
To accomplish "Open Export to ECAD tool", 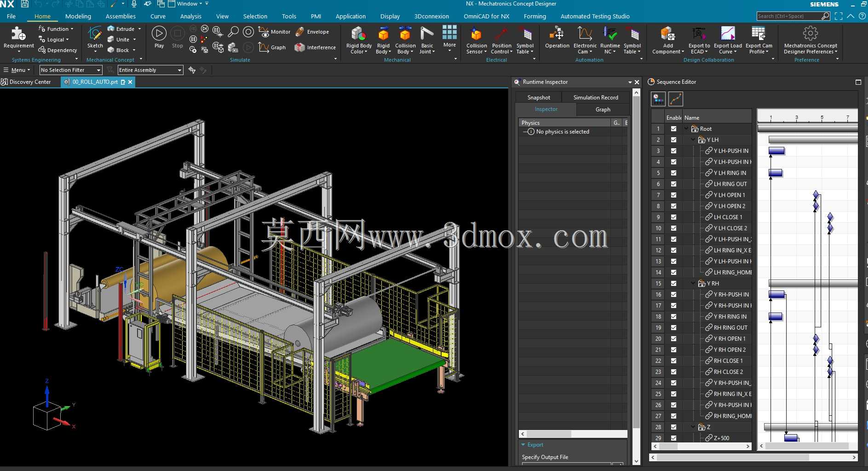I will click(x=699, y=40).
